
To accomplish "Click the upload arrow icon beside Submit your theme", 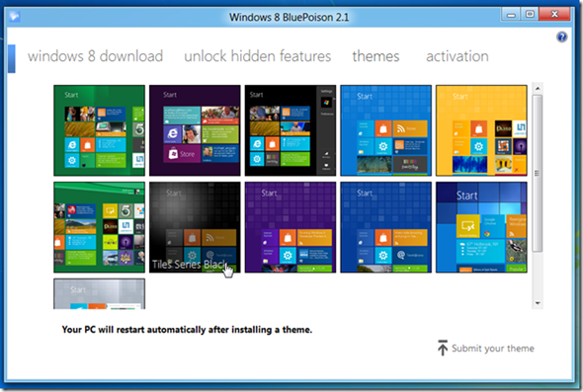I will [x=443, y=348].
